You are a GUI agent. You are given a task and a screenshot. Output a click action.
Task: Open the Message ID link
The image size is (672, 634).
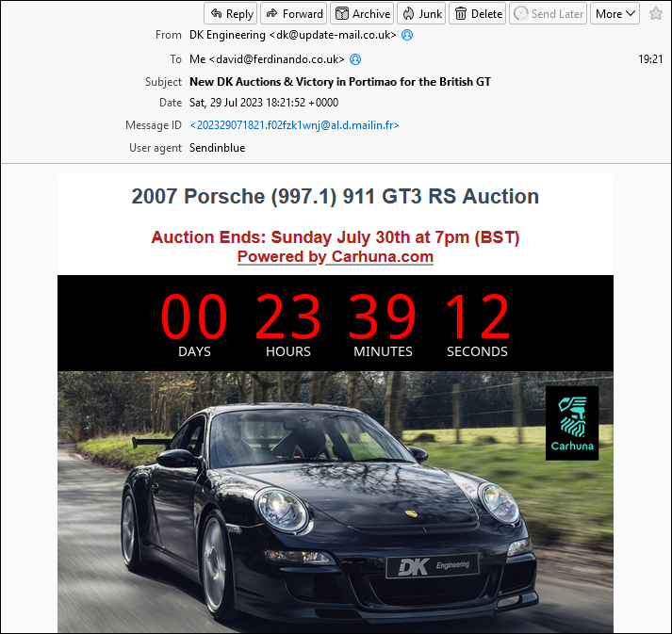[294, 125]
